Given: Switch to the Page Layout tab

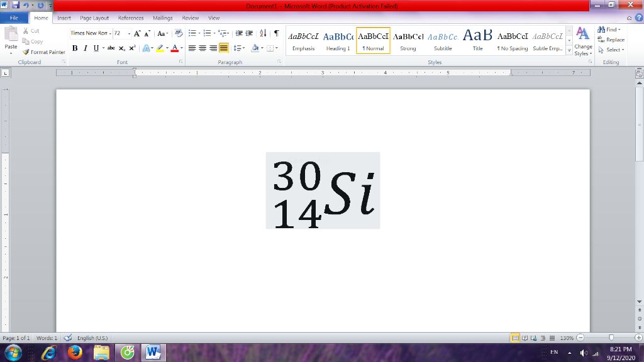Looking at the screenshot, I should 94,18.
